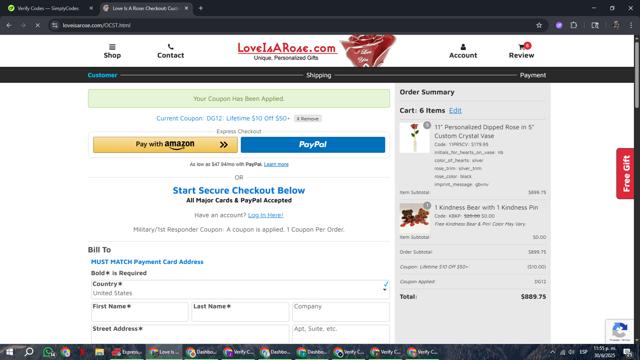Go back with the browser back arrow
This screenshot has width=640, height=360.
pyautogui.click(x=9, y=25)
